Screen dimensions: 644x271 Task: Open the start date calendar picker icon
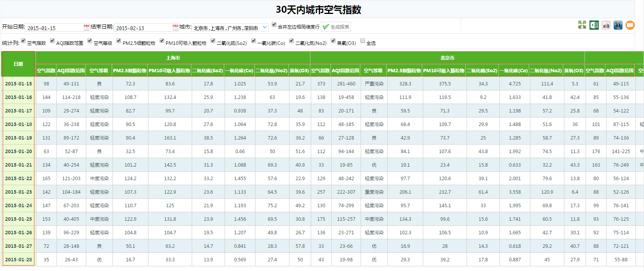pos(87,27)
